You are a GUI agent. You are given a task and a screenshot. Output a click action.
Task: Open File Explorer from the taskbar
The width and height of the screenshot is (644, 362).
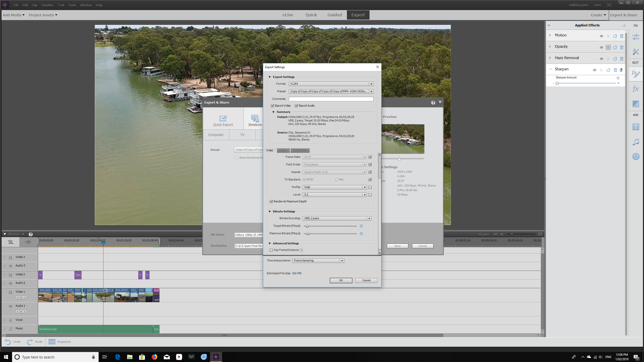[130, 357]
